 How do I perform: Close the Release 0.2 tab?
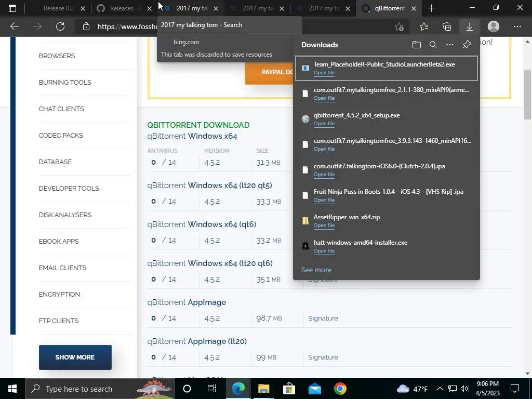(x=83, y=8)
